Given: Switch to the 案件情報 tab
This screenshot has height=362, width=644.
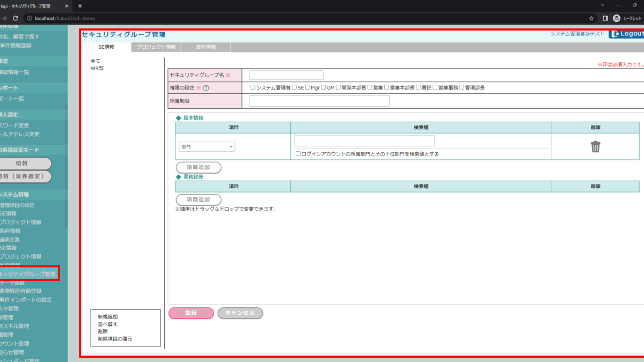Looking at the screenshot, I should (206, 47).
